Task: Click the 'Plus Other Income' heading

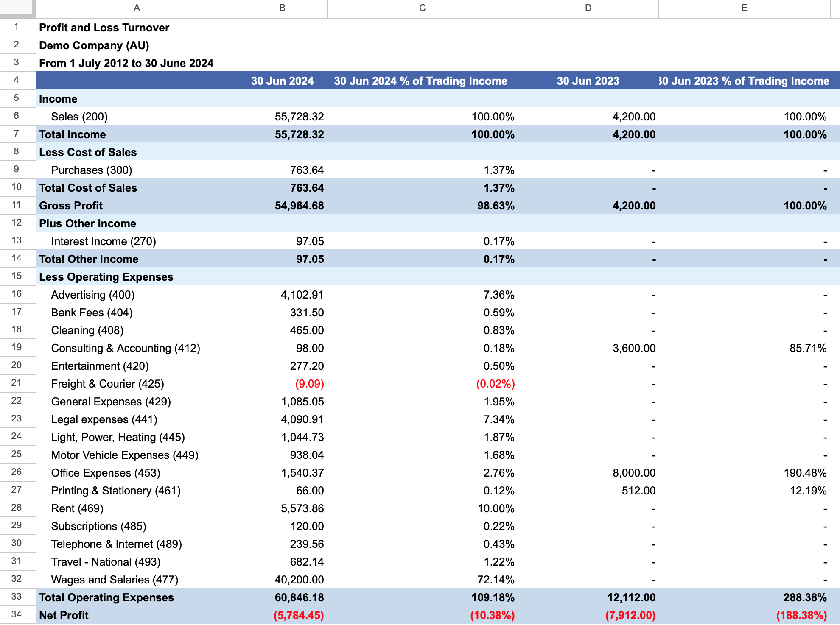Action: 88,223
